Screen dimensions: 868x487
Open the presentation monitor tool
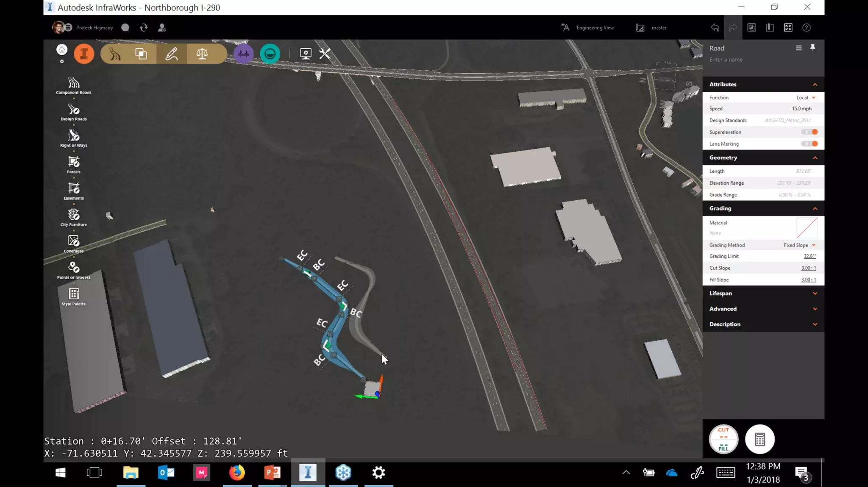point(306,54)
